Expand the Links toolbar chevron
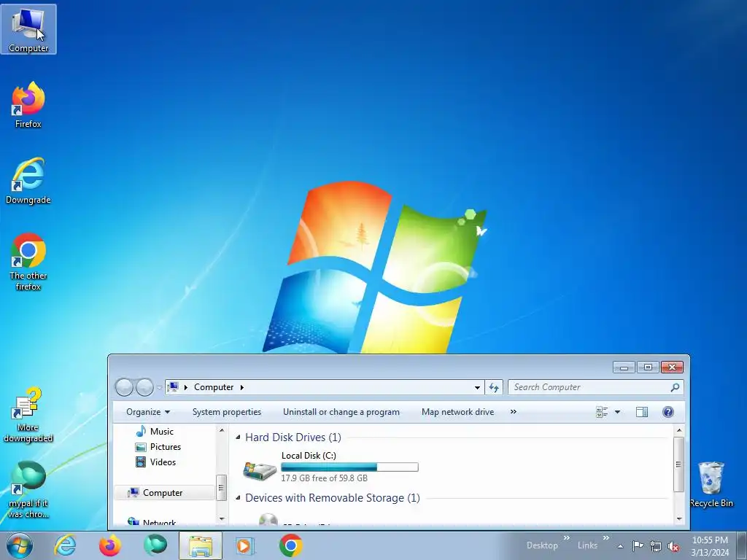Viewport: 747px width, 560px height. (x=606, y=538)
